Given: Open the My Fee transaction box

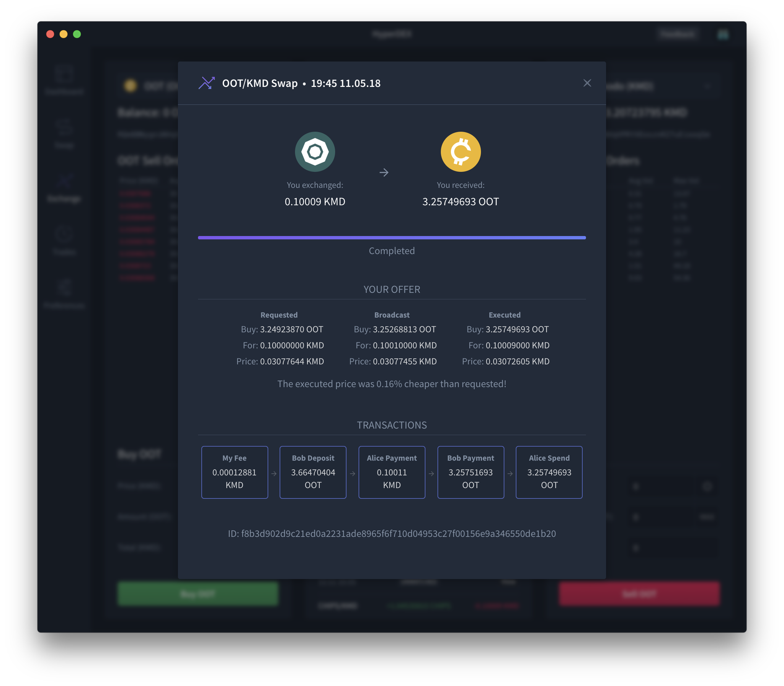Looking at the screenshot, I should (234, 472).
